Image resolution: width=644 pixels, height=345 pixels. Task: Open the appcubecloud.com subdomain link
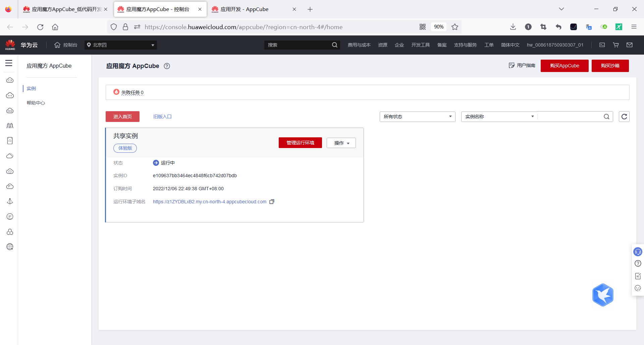pos(210,202)
